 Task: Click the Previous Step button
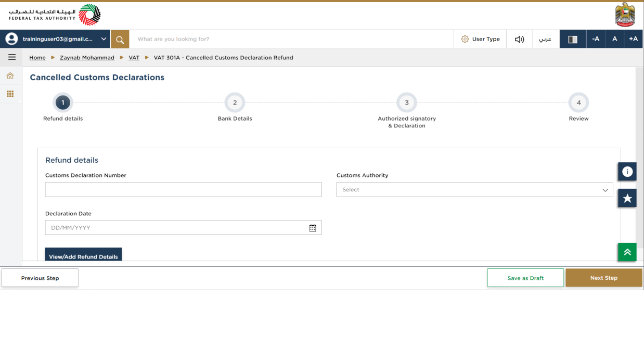(x=40, y=278)
